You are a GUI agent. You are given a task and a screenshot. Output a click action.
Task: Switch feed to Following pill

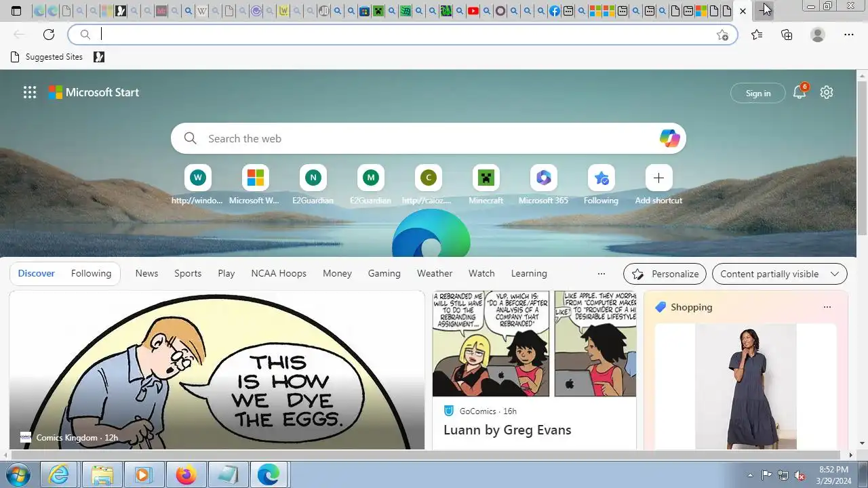[x=91, y=273]
